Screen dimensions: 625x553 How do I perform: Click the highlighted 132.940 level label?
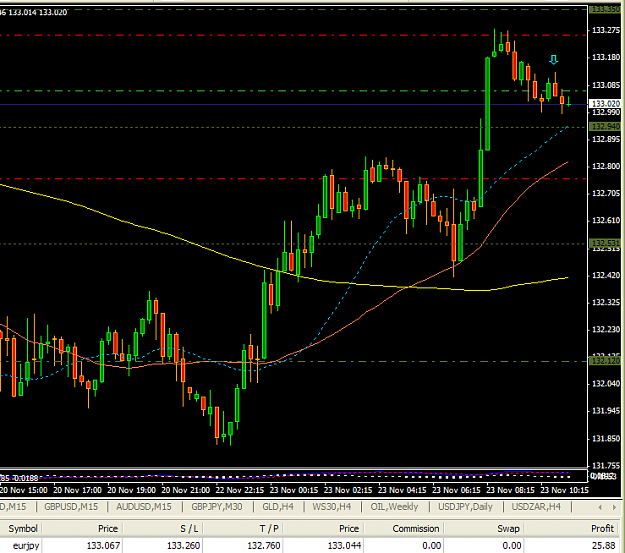click(606, 126)
